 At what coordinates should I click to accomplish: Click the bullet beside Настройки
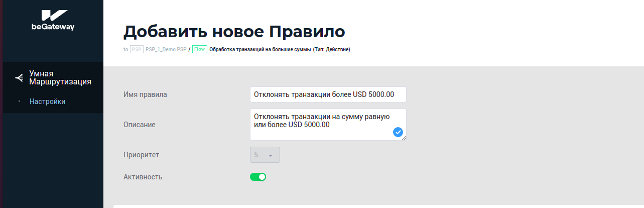pos(19,101)
